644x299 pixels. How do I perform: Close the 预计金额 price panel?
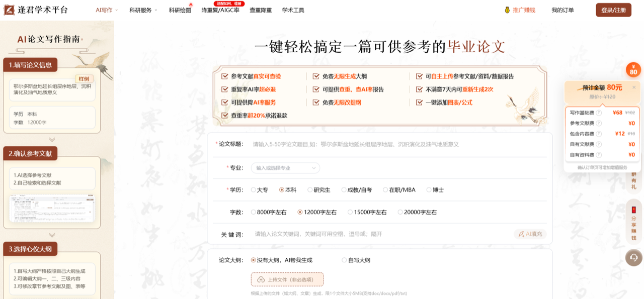click(634, 87)
